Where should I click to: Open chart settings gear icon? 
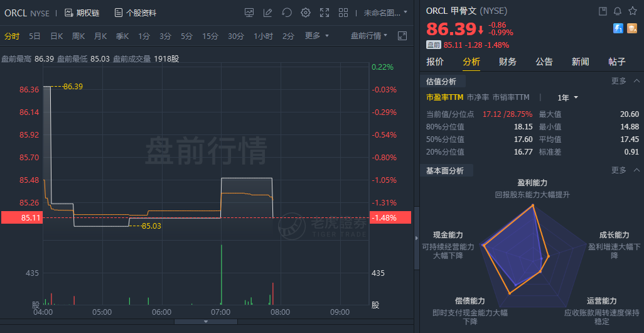click(x=305, y=13)
